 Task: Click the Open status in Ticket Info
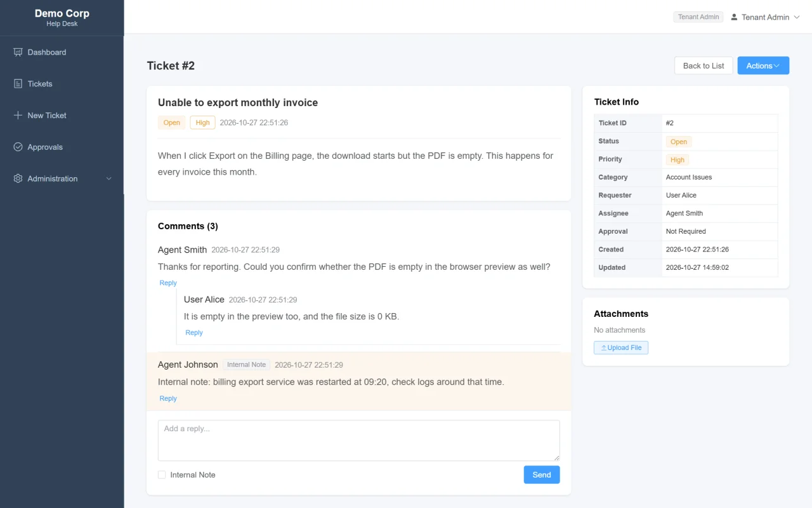pos(679,142)
